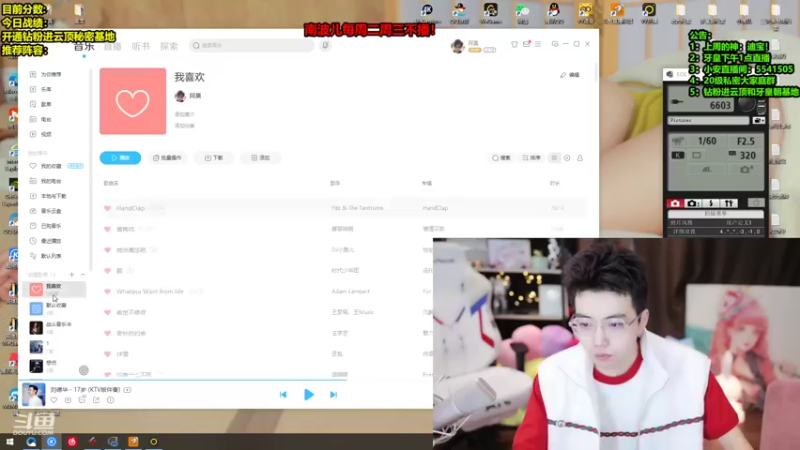
Task: Collapse the created playlists section chevron
Action: [x=83, y=274]
